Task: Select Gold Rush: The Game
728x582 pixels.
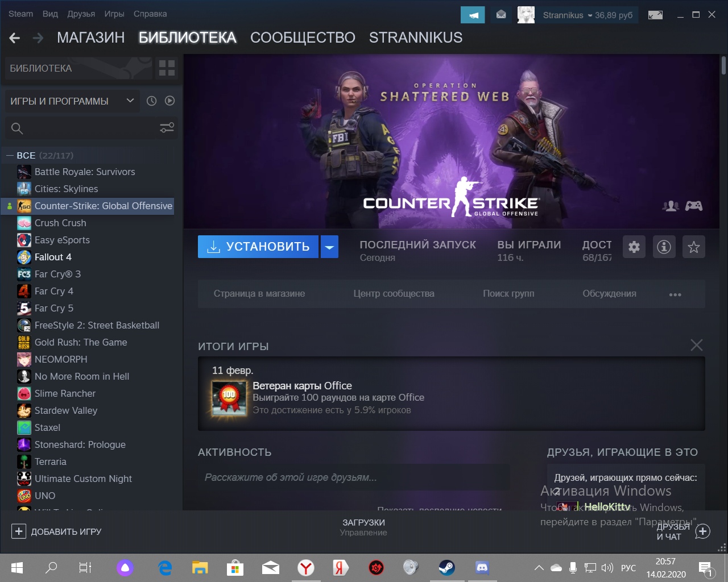Action: coord(81,342)
